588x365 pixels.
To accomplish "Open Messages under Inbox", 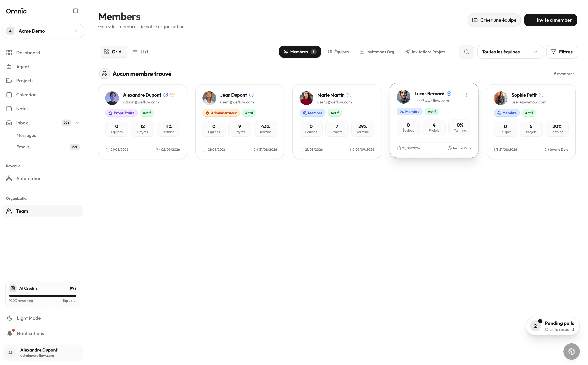I will point(26,135).
